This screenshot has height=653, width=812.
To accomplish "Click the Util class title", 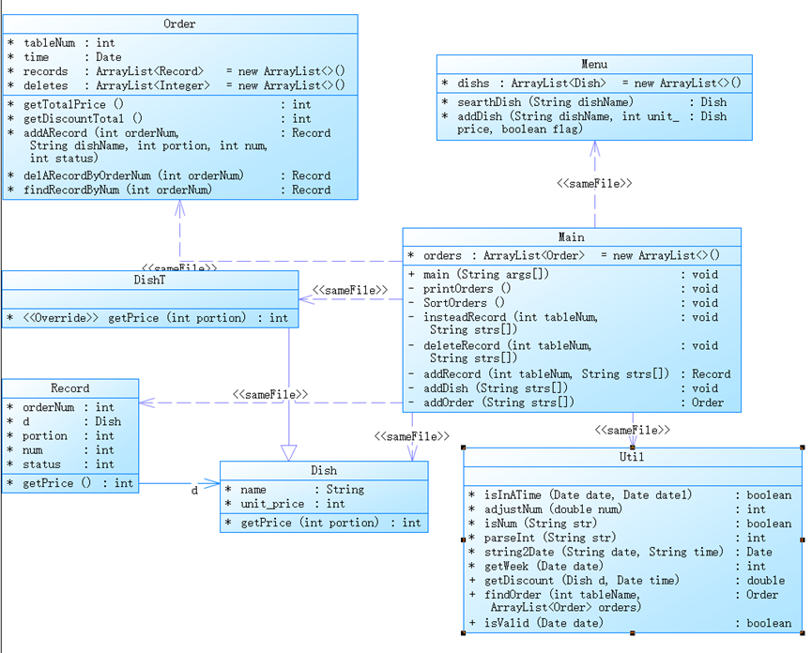I will pos(632,457).
